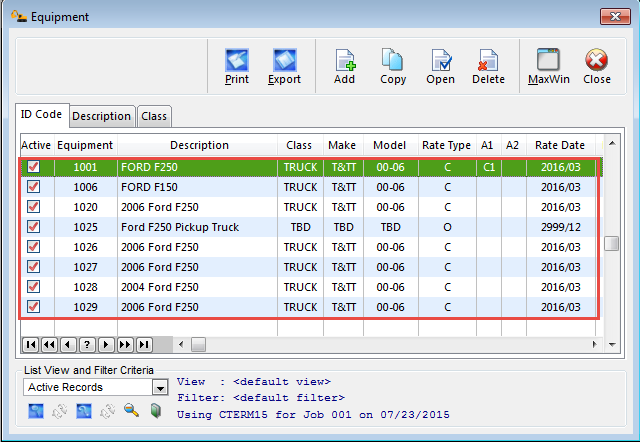Click the question mark navigation button
The height and width of the screenshot is (442, 640).
coord(87,345)
